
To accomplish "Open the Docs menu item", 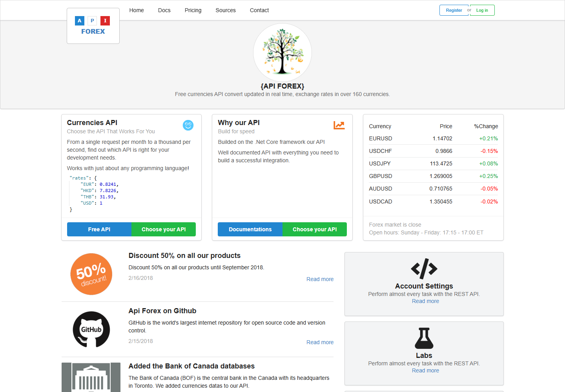I will [x=164, y=10].
